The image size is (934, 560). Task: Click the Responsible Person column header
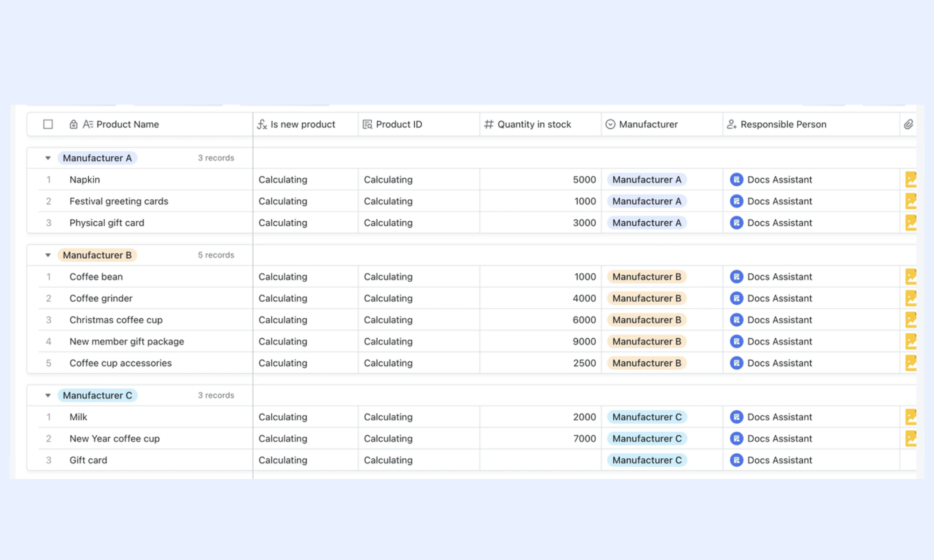[x=811, y=124]
